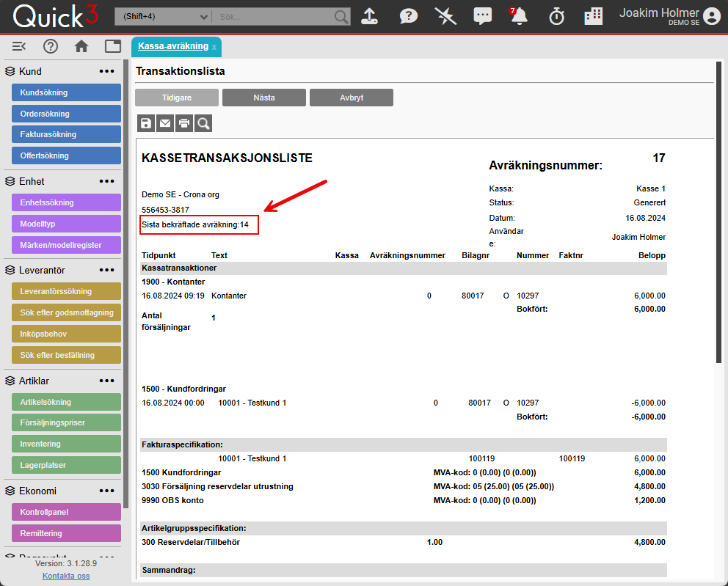Open Kundsökning in sidebar
This screenshot has width=728, height=586.
click(x=66, y=92)
